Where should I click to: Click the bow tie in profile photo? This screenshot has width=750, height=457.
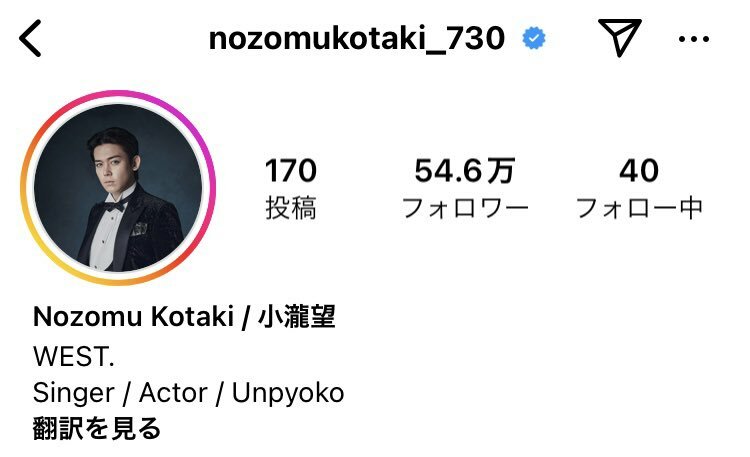115,206
